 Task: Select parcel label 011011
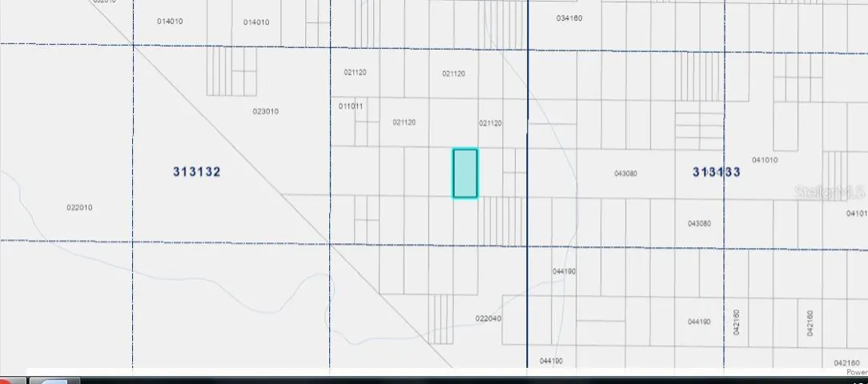tap(351, 106)
